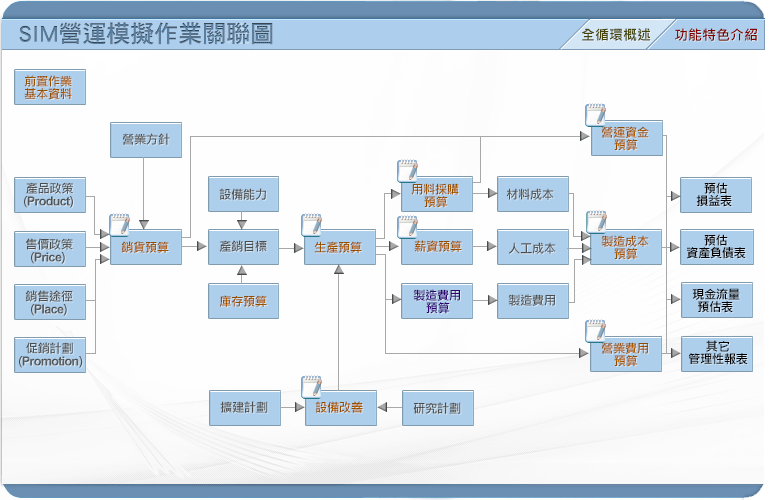
Task: Open the 庫存預算 link
Action: point(244,301)
